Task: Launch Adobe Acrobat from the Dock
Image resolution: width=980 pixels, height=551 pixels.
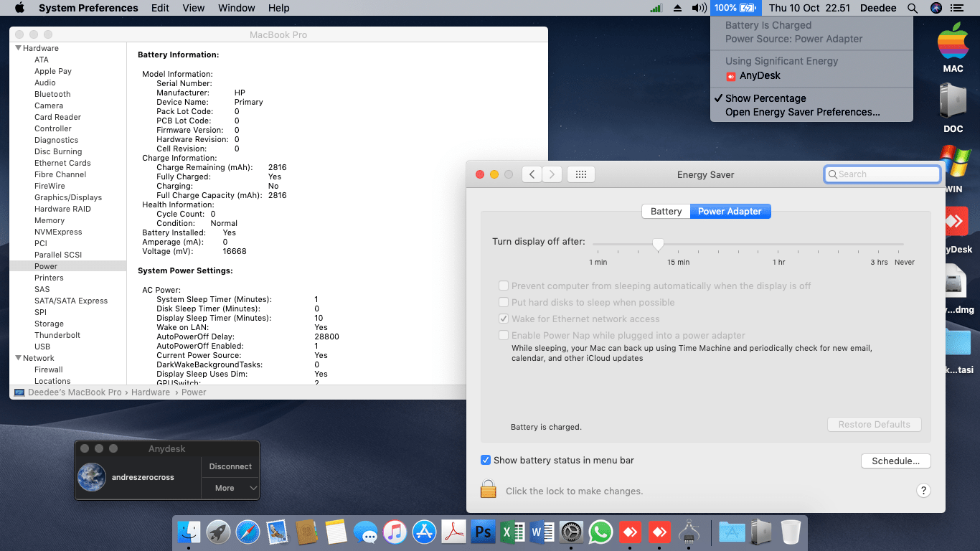Action: click(x=454, y=532)
